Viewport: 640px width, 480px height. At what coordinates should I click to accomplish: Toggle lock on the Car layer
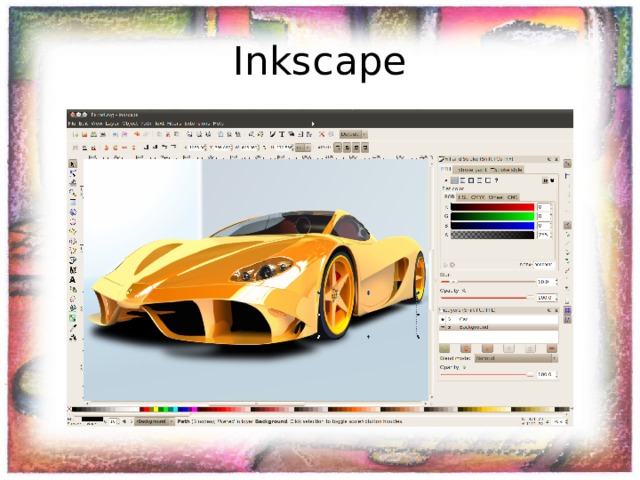(449, 319)
